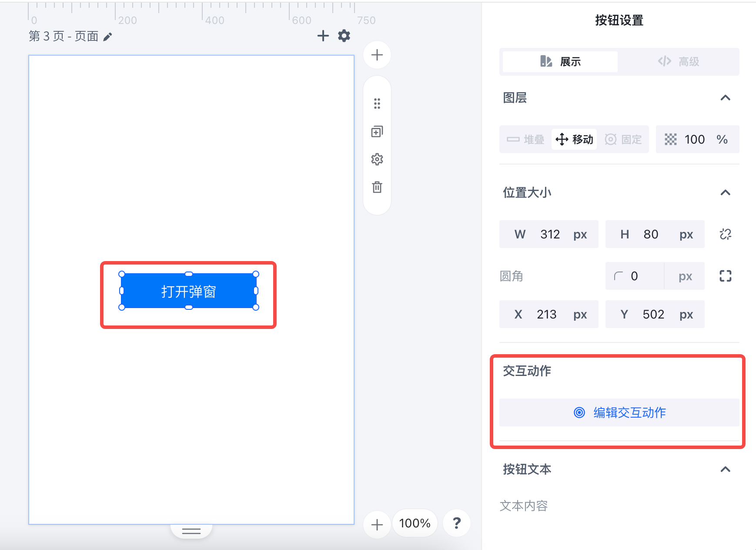The height and width of the screenshot is (550, 756).
Task: Click the 文本内容 label
Action: [524, 506]
